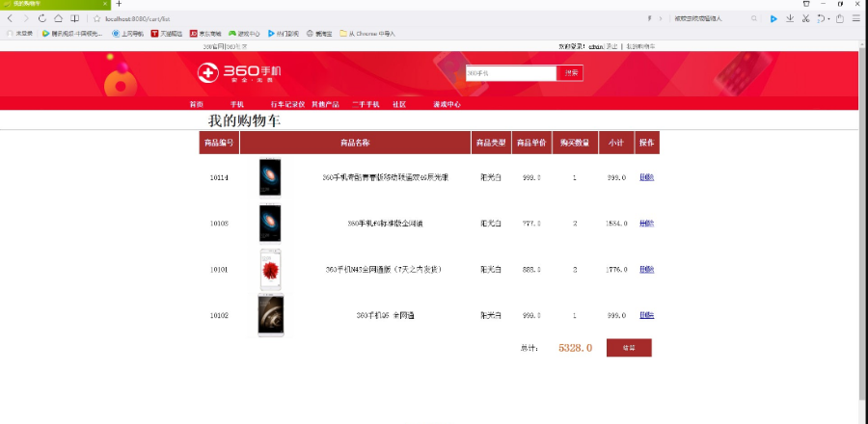Open the 上网导航 bookmark
Screen dimensions: 868x424
point(128,34)
